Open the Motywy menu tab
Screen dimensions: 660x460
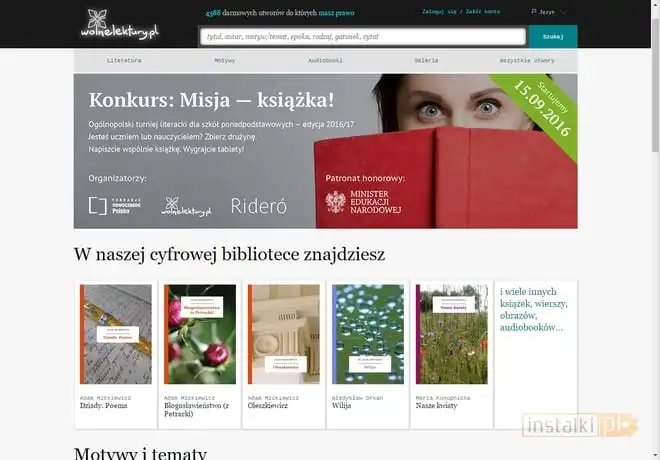[225, 60]
